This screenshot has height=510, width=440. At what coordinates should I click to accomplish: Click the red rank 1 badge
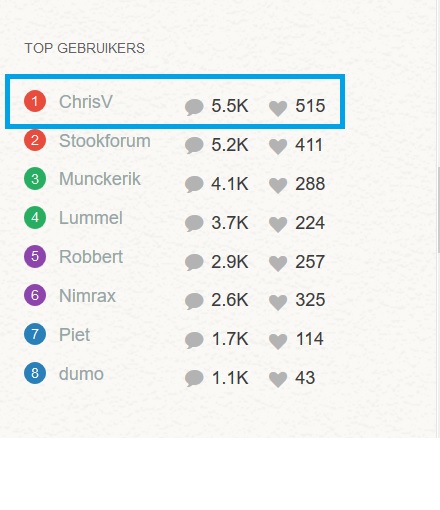click(35, 101)
